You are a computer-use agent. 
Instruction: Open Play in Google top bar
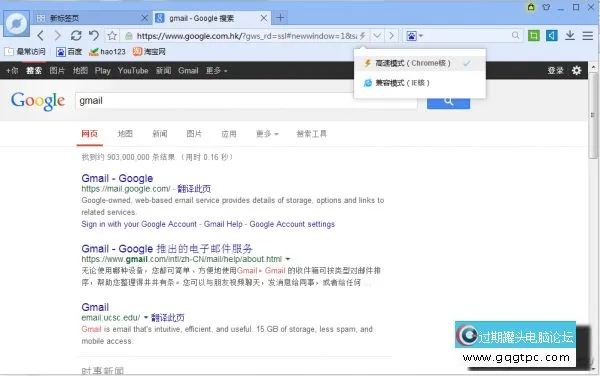(x=103, y=71)
